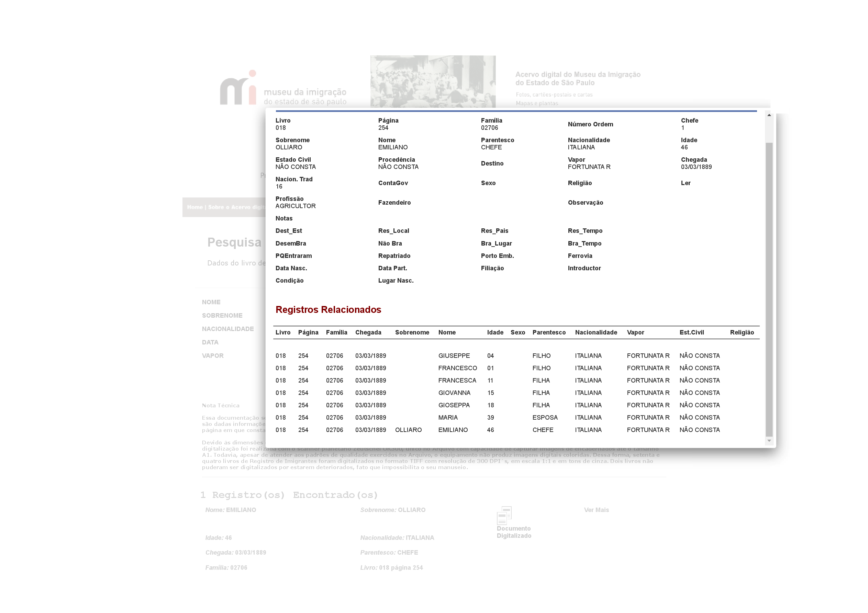Open the Documento Digitalizado icon

click(x=504, y=515)
